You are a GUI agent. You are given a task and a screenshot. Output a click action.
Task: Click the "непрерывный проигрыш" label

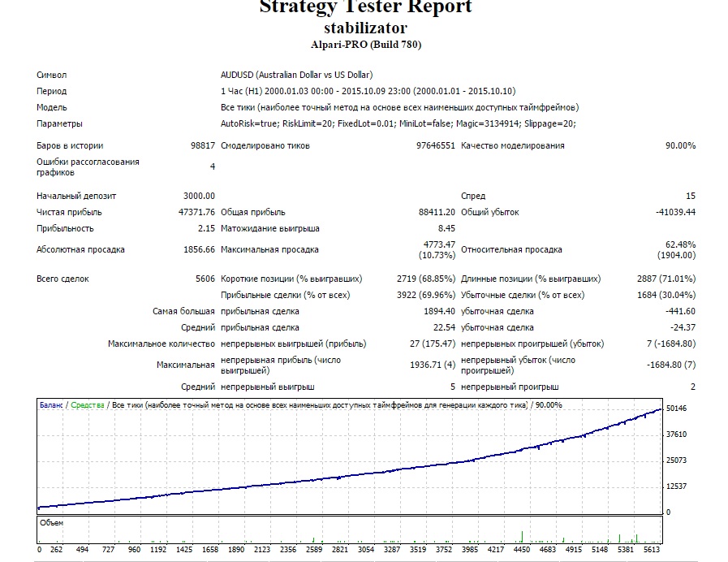point(510,387)
